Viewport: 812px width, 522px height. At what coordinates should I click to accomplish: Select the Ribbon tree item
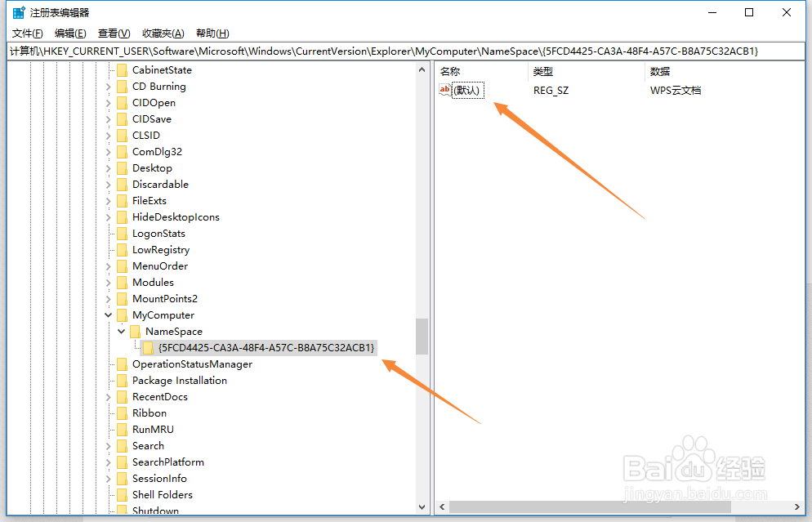pyautogui.click(x=149, y=413)
